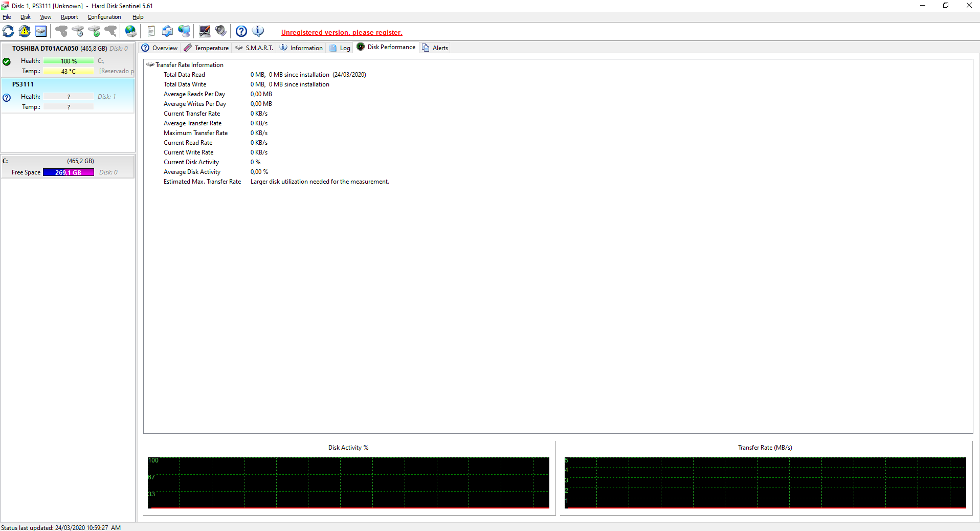Select the Disk Performance tab
Image resolution: width=980 pixels, height=531 pixels.
point(386,47)
